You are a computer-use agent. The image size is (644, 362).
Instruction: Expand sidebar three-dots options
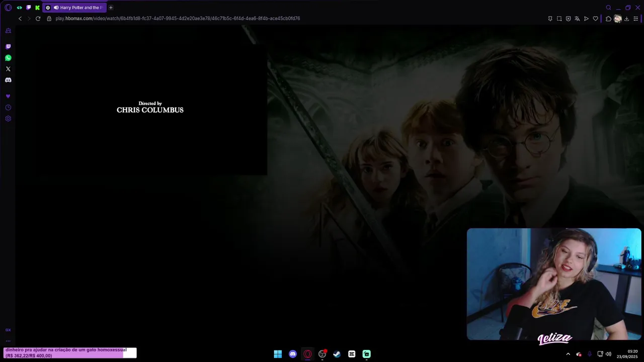tap(8, 340)
